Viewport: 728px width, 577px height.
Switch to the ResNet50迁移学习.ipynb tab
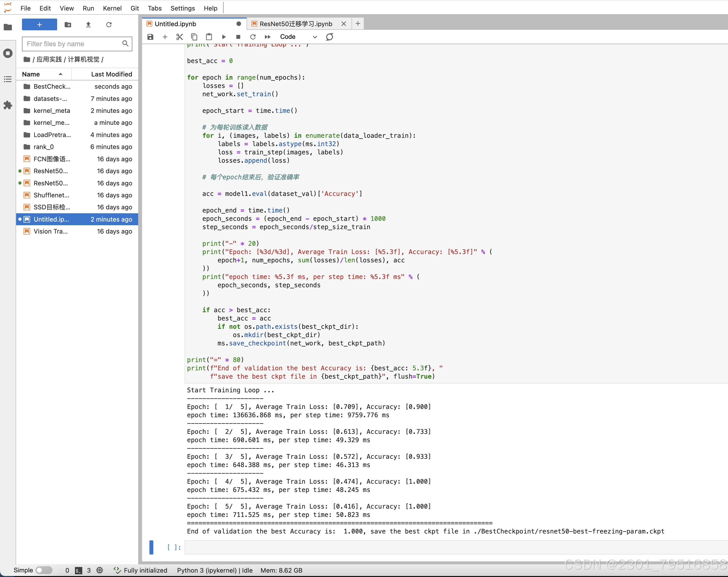point(295,24)
